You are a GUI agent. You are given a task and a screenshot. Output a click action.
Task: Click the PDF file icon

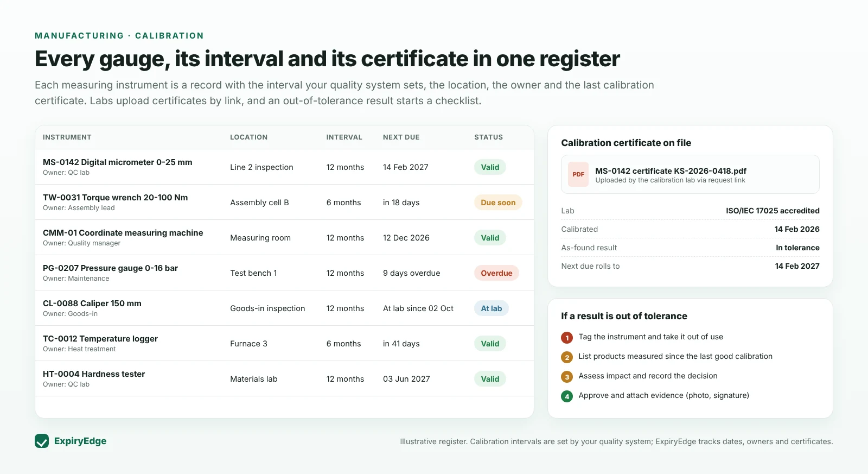coord(578,174)
